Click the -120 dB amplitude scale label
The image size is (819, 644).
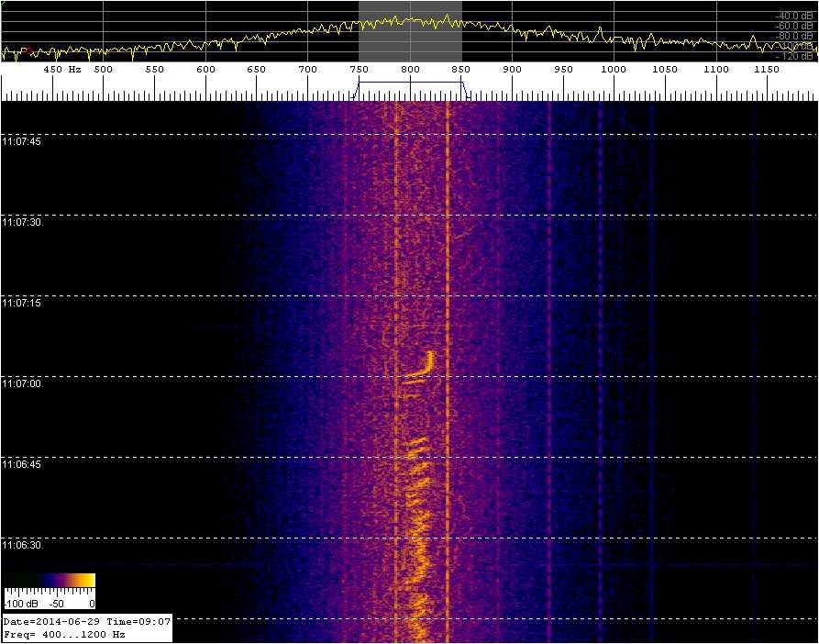[x=796, y=56]
